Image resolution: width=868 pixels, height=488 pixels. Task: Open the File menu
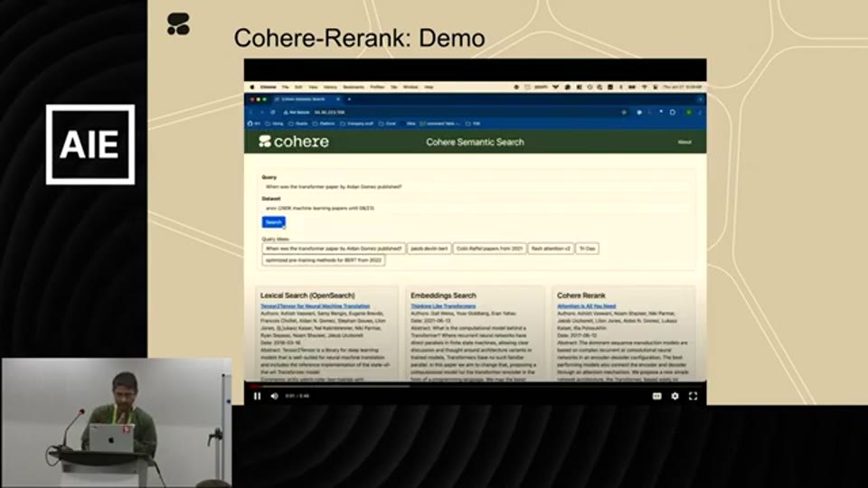(x=285, y=87)
